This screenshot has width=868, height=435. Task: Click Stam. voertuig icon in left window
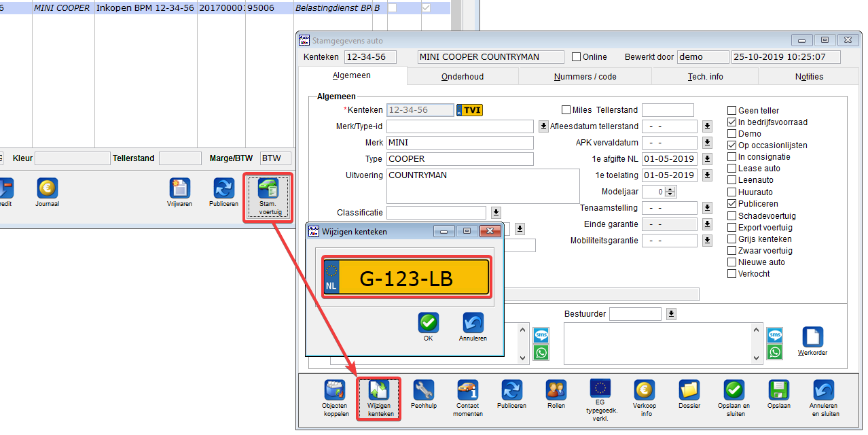point(268,197)
